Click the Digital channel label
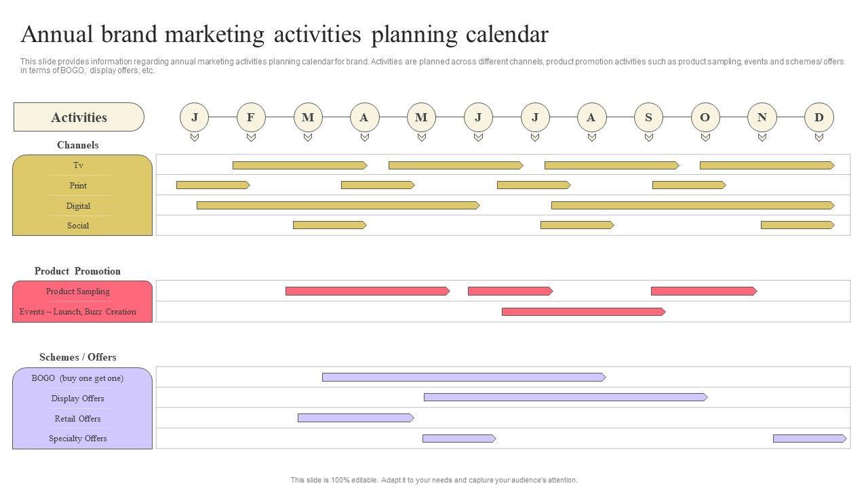This screenshot has width=868, height=488. click(x=78, y=206)
